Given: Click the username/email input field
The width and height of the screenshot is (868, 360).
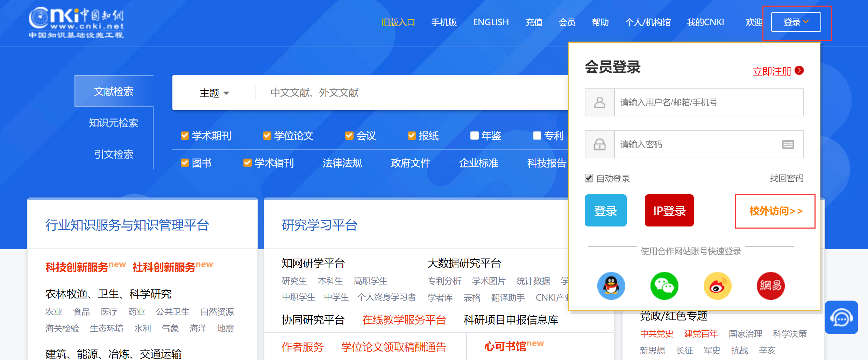Looking at the screenshot, I should (x=708, y=102).
